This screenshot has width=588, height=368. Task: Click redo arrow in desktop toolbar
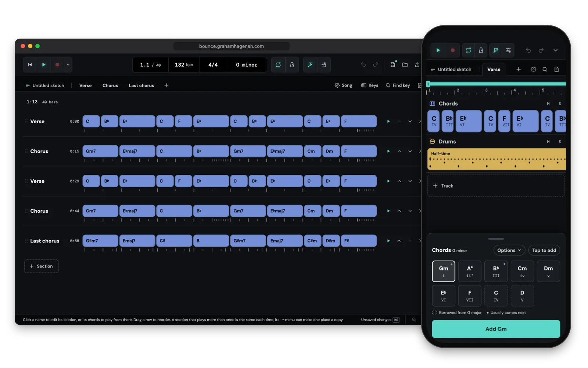click(375, 65)
